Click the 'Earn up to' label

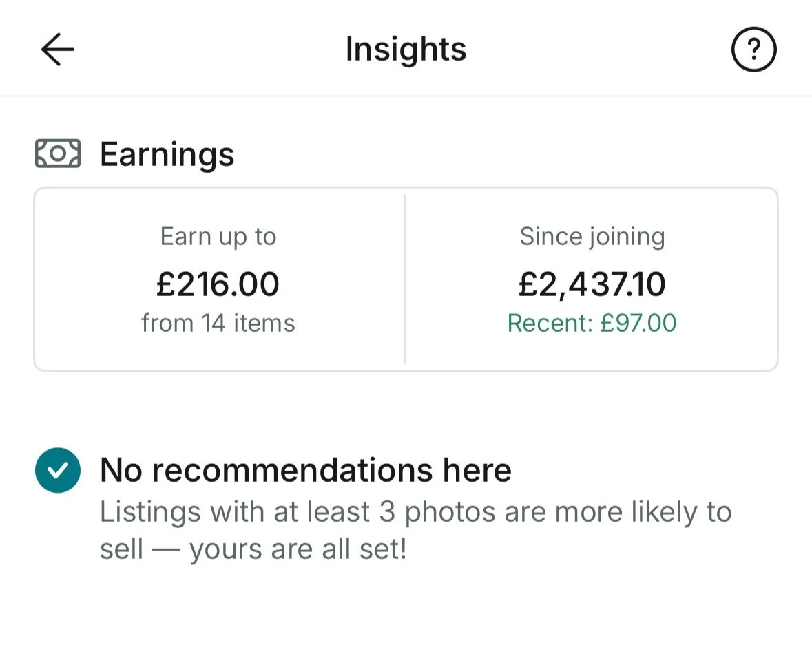(218, 237)
